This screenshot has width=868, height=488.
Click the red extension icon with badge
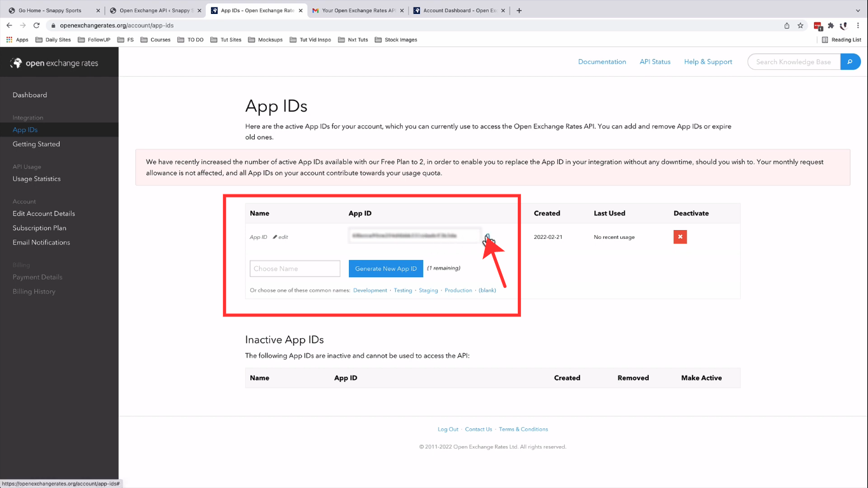(818, 26)
